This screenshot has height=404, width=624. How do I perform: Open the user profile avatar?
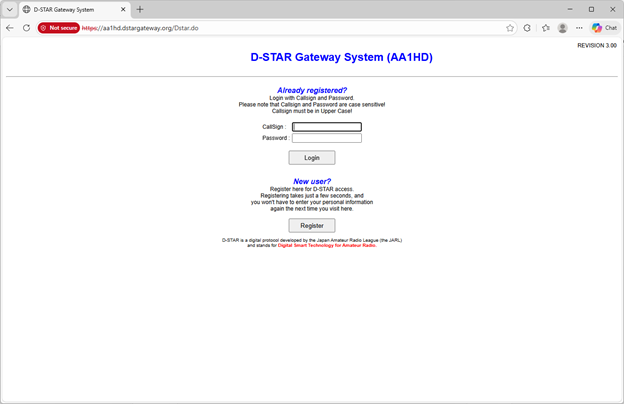click(x=563, y=28)
